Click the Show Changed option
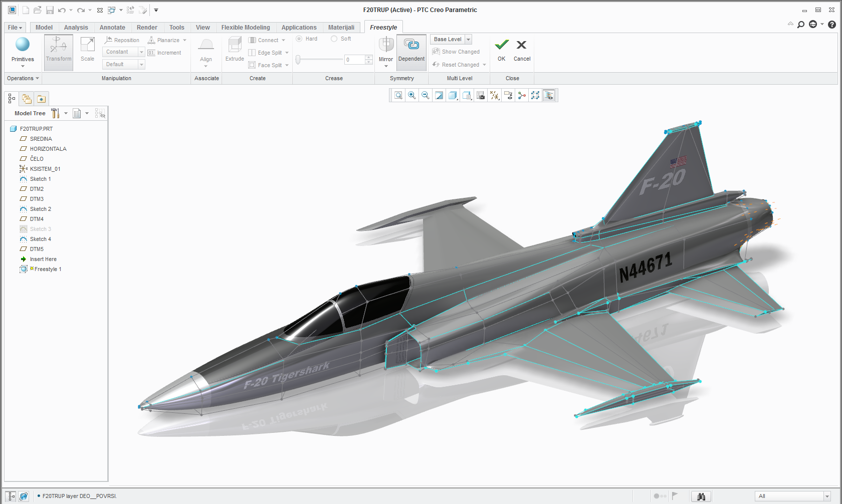Screen dimensions: 842x504 (456, 52)
